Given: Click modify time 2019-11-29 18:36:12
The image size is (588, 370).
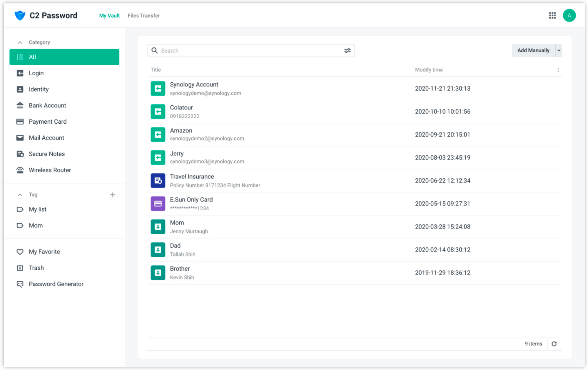Looking at the screenshot, I should (x=442, y=273).
